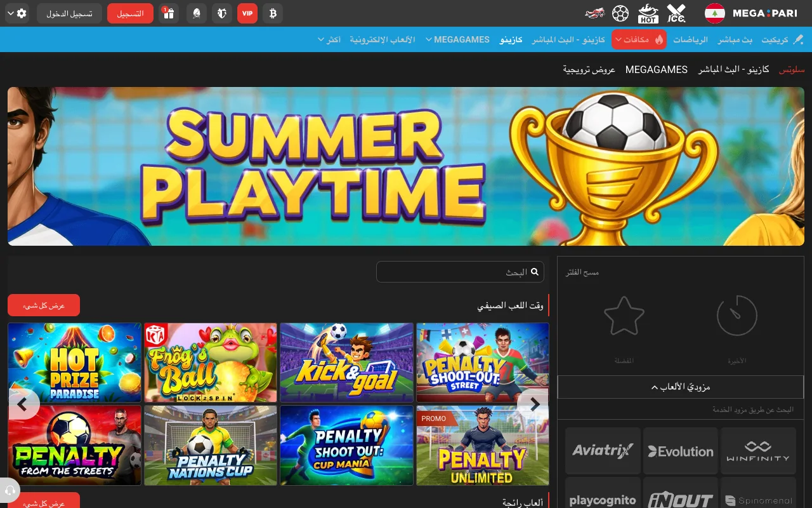Screen dimensions: 812x508
Task: Expand the أكثر (more) menu
Action: click(x=330, y=39)
